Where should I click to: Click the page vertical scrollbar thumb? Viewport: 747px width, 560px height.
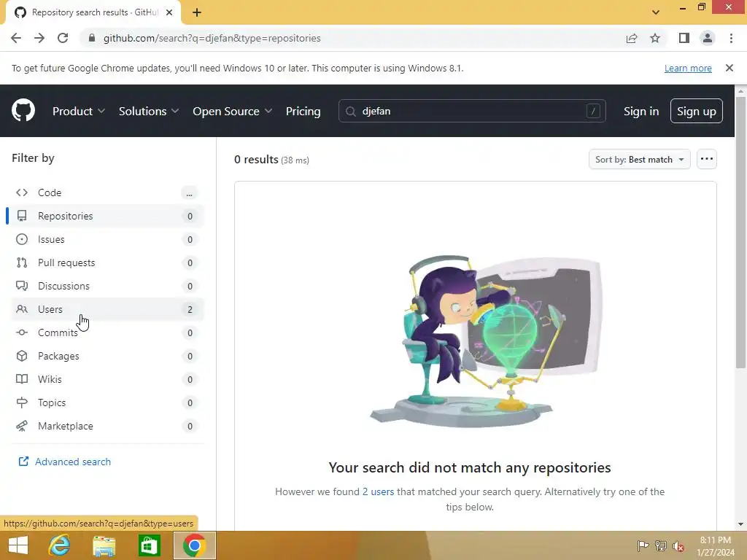(x=740, y=233)
